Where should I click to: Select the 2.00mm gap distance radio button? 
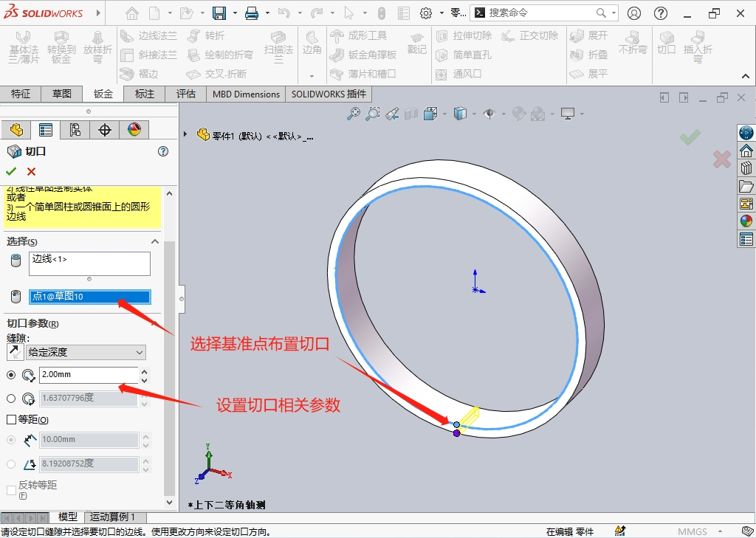point(11,375)
